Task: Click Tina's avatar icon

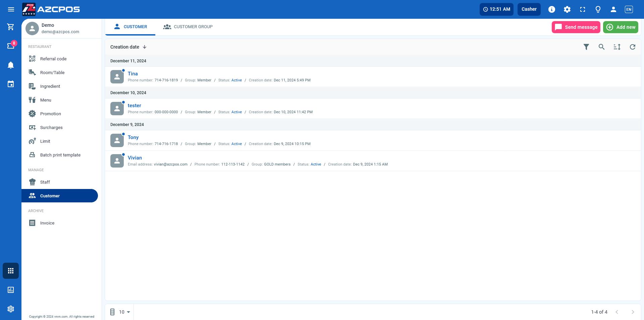Action: [x=117, y=77]
